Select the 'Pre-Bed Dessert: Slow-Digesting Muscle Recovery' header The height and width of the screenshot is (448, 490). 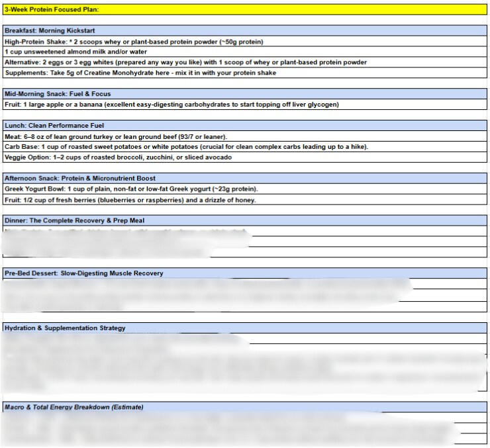point(245,273)
